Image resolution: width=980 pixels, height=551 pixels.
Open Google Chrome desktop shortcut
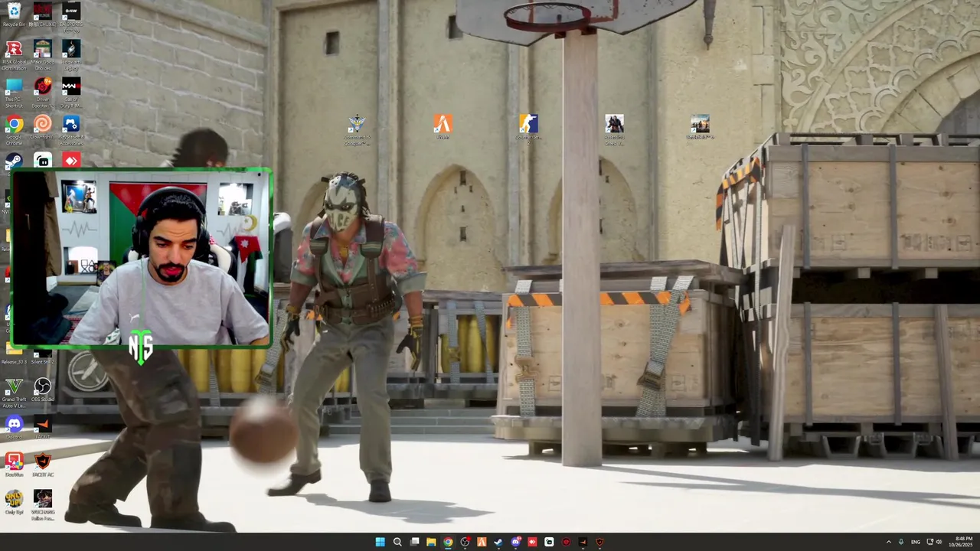click(14, 128)
